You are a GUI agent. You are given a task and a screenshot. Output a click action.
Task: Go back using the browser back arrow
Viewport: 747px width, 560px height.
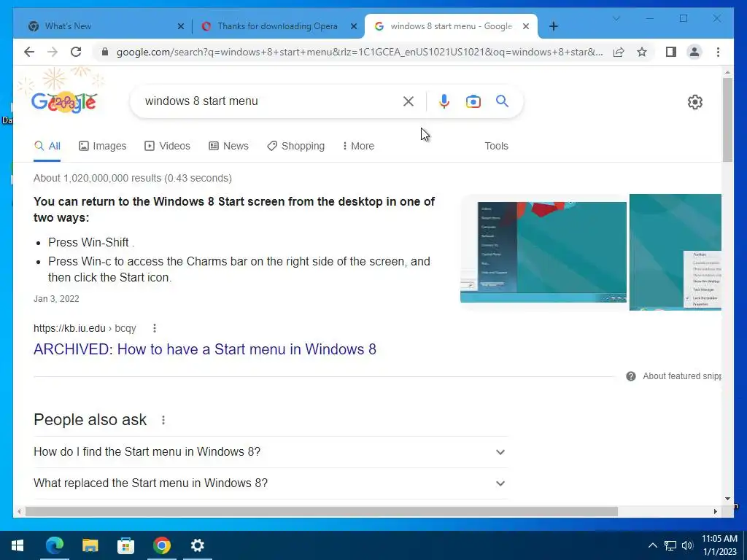point(29,52)
